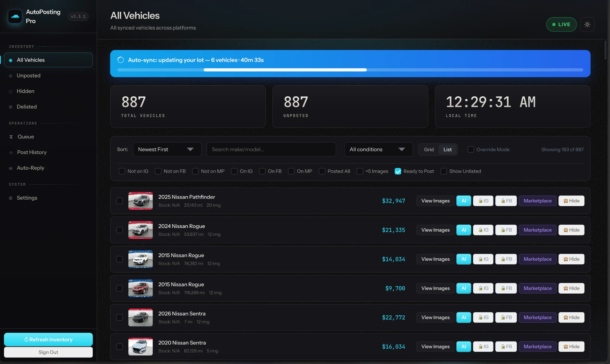Screen dimensions: 610x364
Task: Open the 2024 Nissan Rogue thumbnail
Action: click(x=140, y=230)
